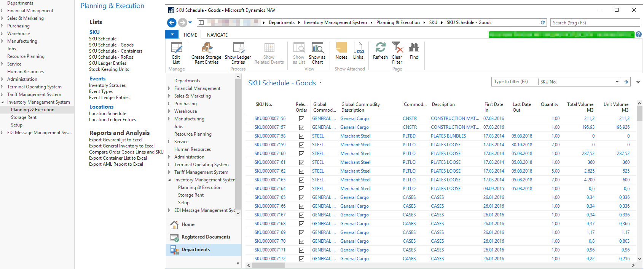Clear the active filter
Screen dimensions: 644x269
[397, 53]
